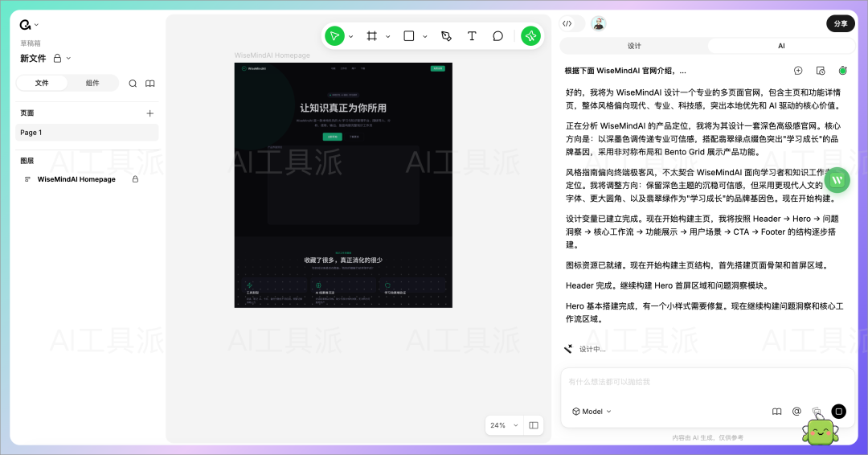
Task: Expand the Move tool options arrow
Action: click(351, 36)
